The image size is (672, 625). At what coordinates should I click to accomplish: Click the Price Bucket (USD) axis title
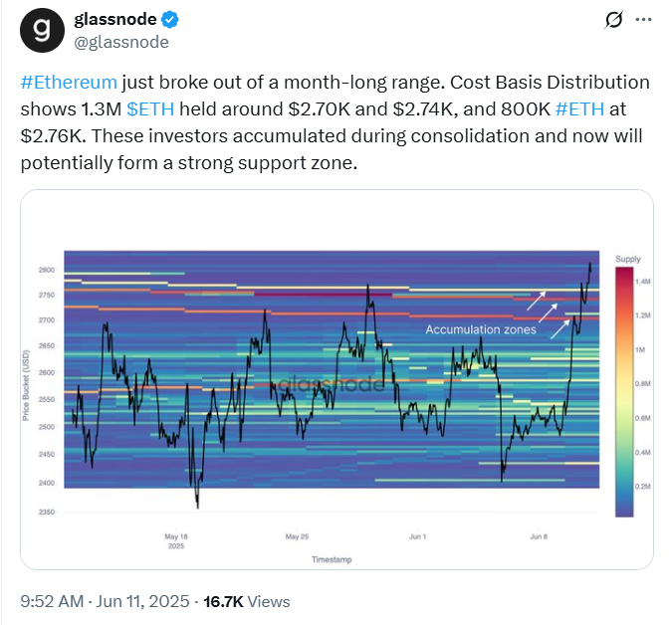(28, 384)
